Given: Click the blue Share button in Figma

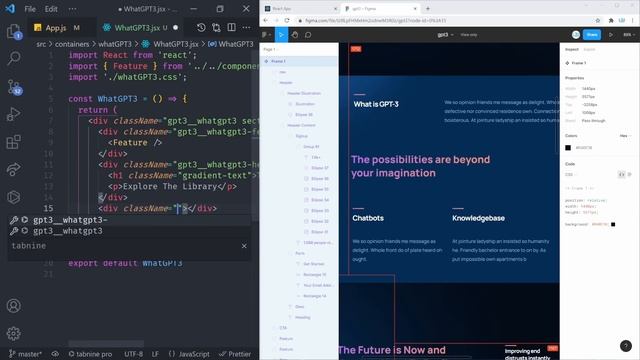Looking at the screenshot, I should click(592, 35).
